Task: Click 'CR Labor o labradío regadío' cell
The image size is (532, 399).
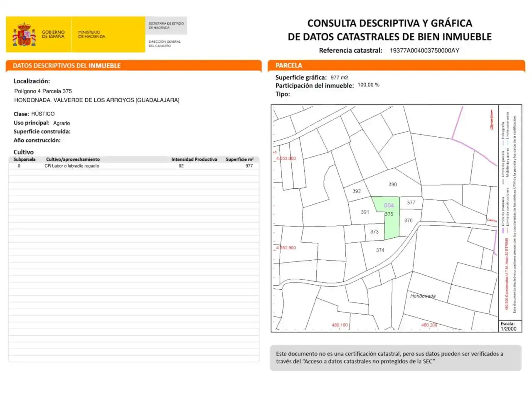Action: click(72, 166)
